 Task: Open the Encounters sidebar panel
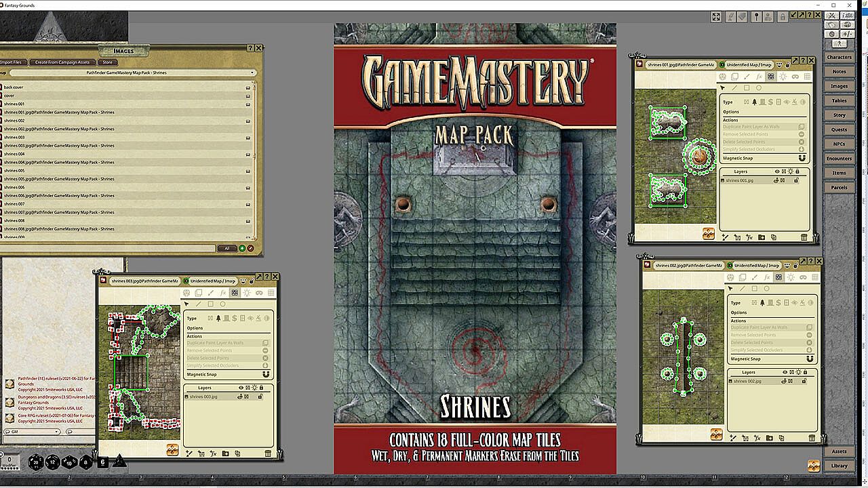coord(839,159)
